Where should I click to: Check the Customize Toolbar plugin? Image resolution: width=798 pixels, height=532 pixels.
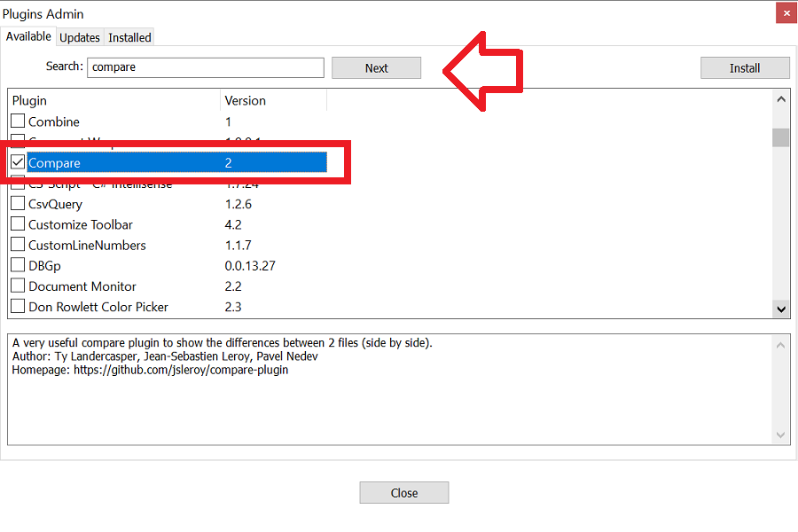[17, 224]
